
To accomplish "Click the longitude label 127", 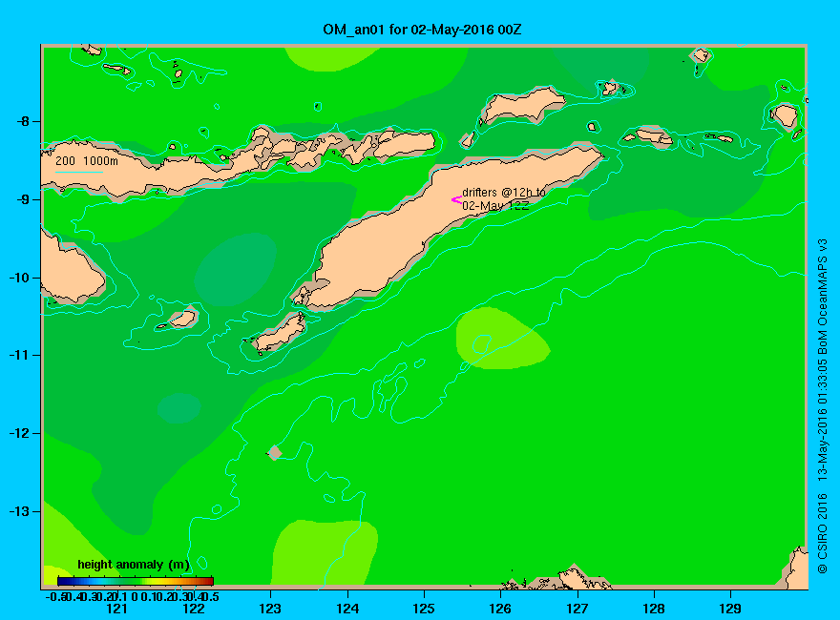I will pos(577,609).
